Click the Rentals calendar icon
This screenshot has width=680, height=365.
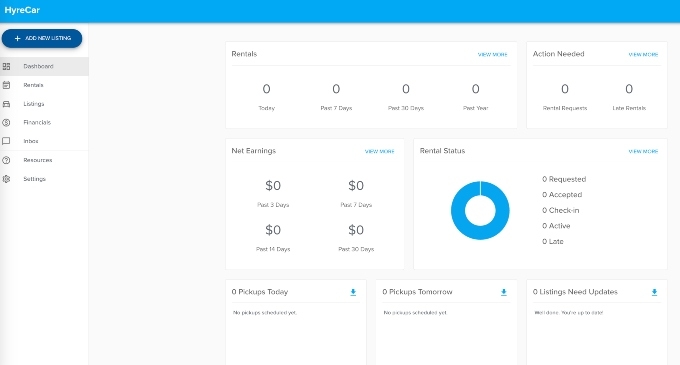(x=6, y=85)
